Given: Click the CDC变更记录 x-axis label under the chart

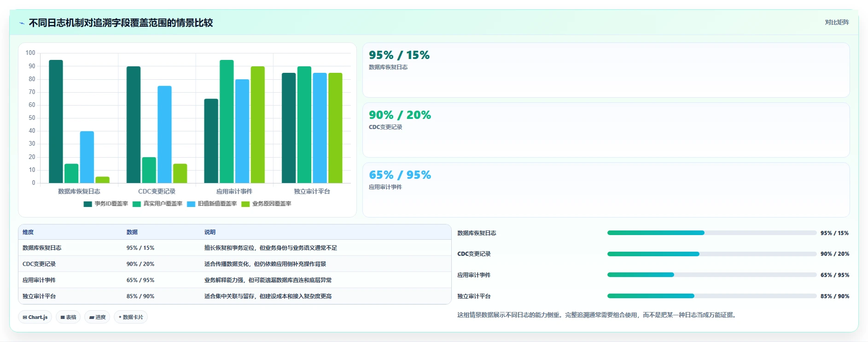Looking at the screenshot, I should pyautogui.click(x=157, y=191).
